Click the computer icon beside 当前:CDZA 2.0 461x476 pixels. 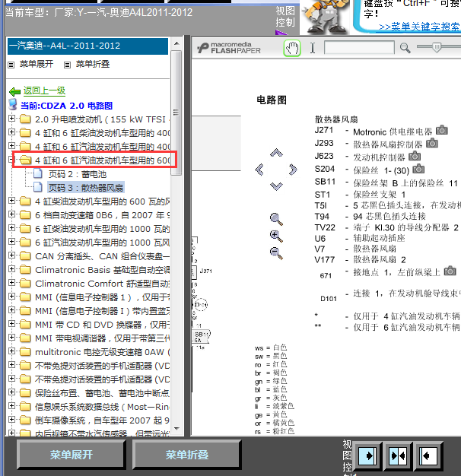[13, 104]
